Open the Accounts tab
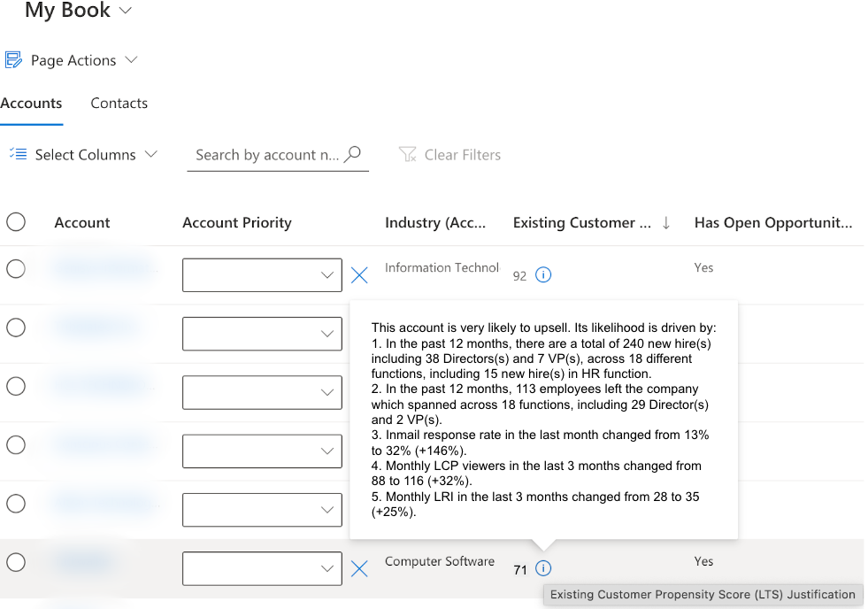 coord(31,104)
